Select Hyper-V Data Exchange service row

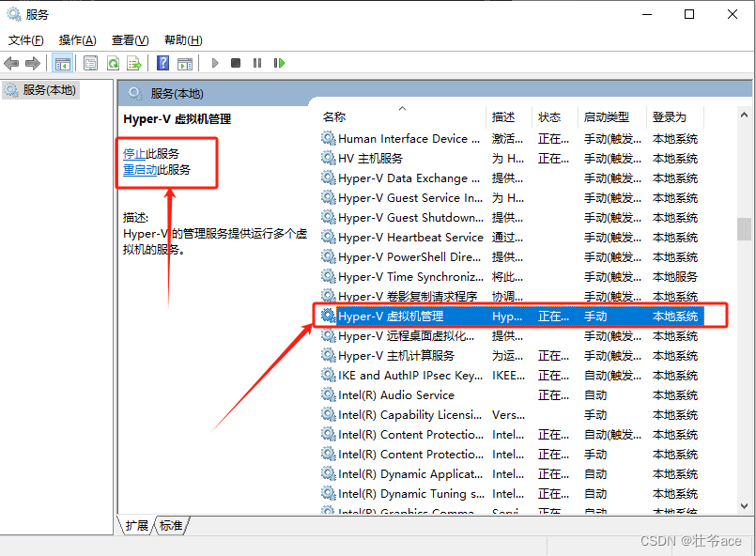(x=512, y=178)
